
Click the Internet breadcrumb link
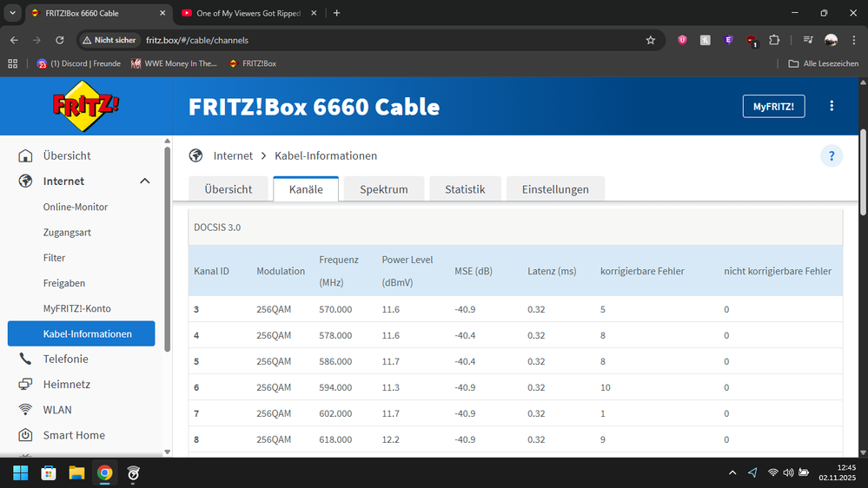233,156
